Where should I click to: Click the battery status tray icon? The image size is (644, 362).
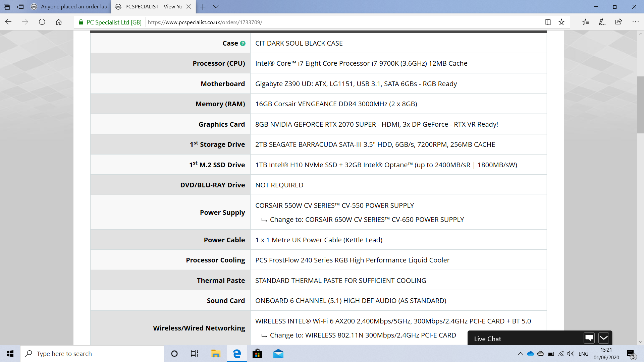[x=551, y=354]
